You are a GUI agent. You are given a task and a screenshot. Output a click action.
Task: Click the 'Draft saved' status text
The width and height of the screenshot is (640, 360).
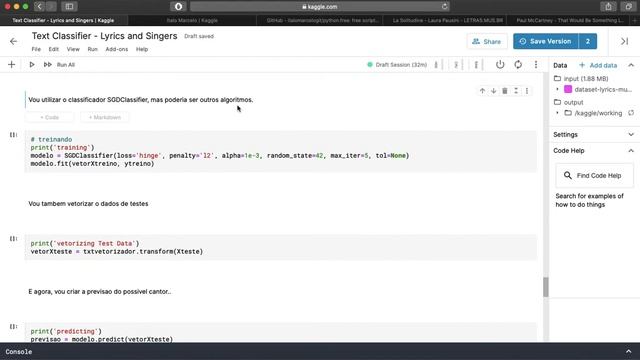[x=199, y=36]
